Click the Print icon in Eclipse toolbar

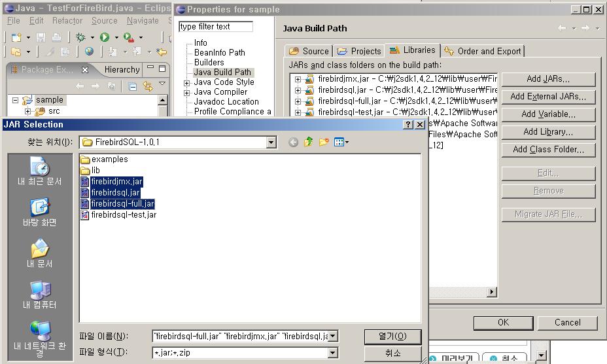click(56, 37)
